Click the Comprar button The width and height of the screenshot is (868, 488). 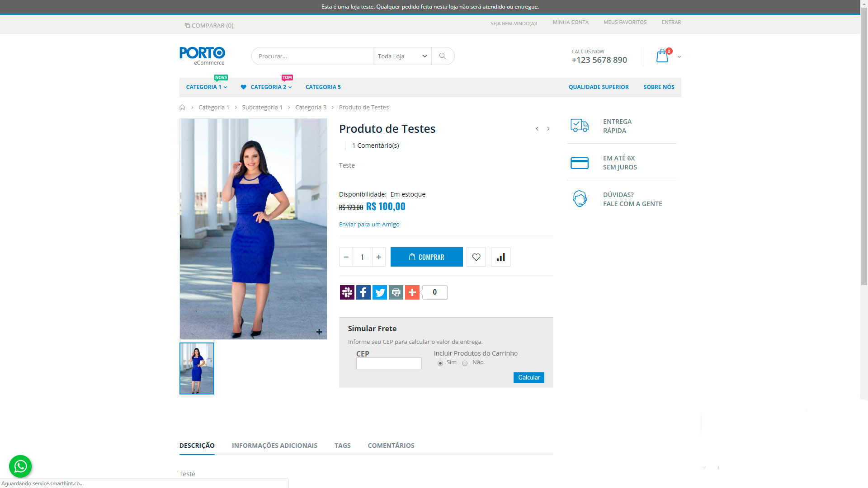pyautogui.click(x=427, y=257)
